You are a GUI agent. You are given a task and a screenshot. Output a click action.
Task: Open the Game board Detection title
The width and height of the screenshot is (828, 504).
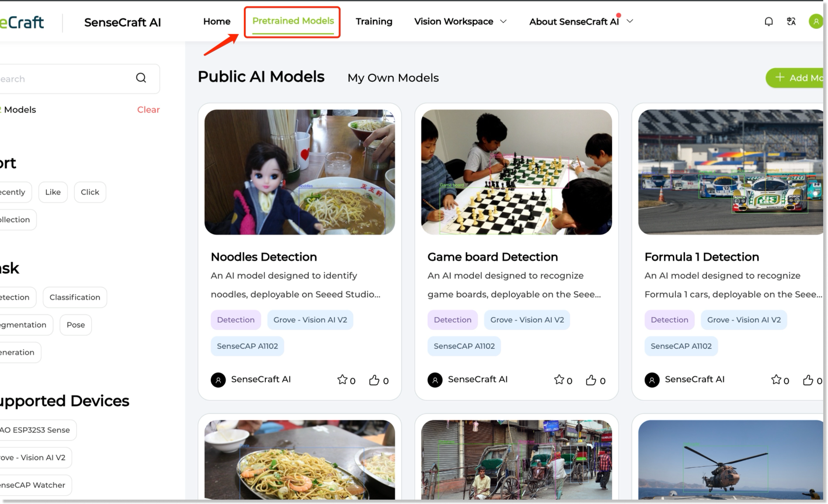493,257
